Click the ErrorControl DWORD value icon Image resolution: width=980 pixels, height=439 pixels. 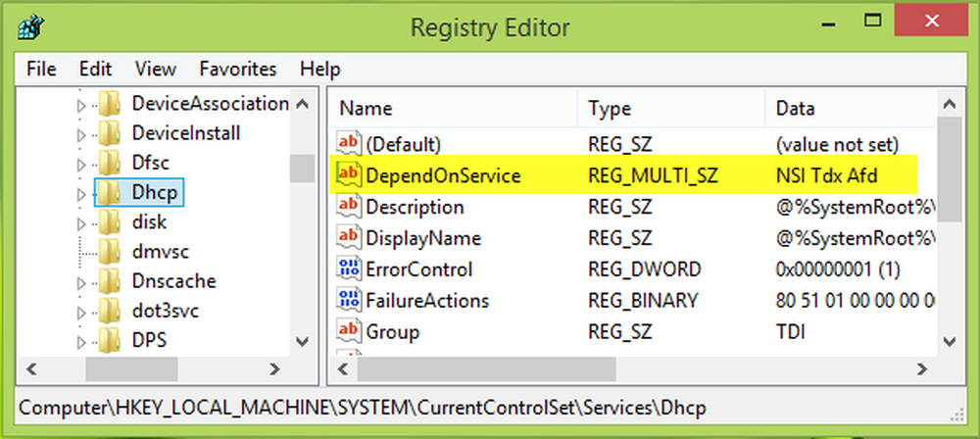[x=349, y=269]
